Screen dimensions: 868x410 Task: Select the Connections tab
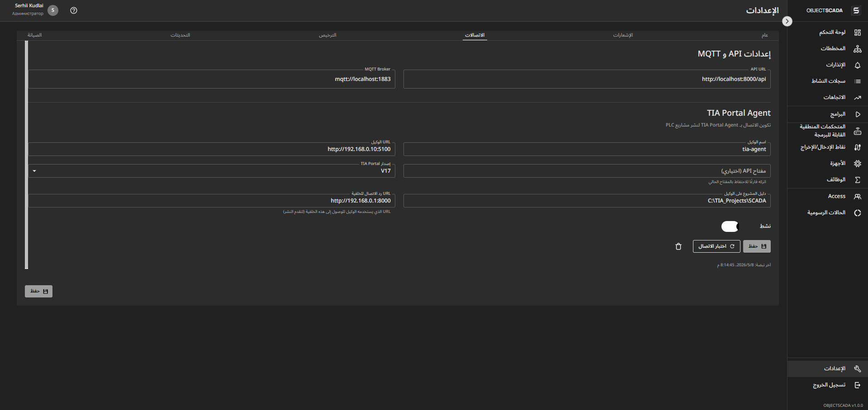[474, 35]
